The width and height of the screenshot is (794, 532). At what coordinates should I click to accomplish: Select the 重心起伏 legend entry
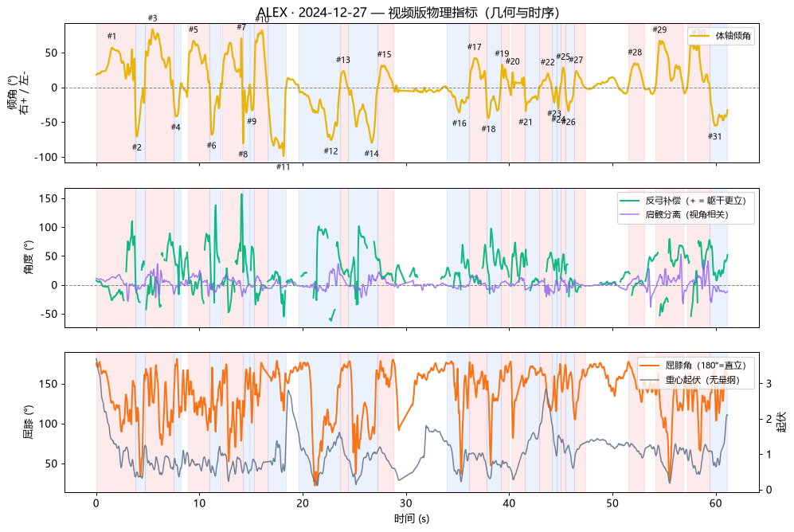coord(689,380)
